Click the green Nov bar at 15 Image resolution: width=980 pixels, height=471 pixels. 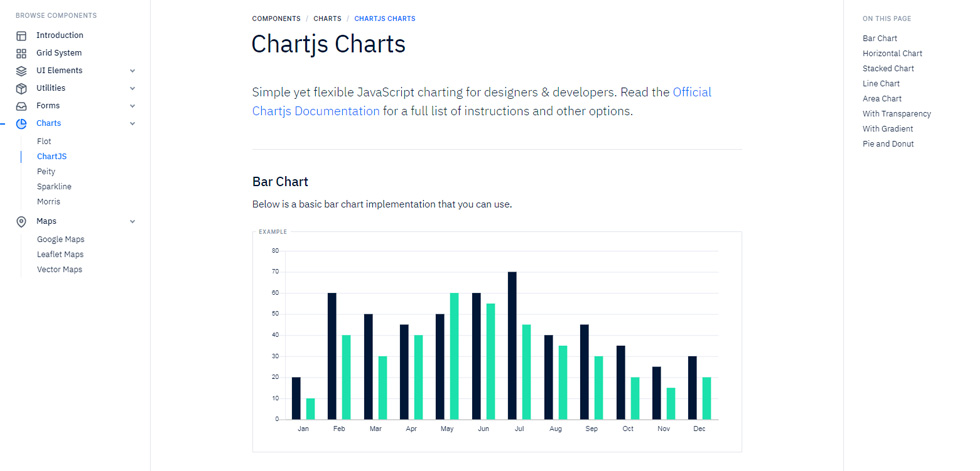coord(671,404)
